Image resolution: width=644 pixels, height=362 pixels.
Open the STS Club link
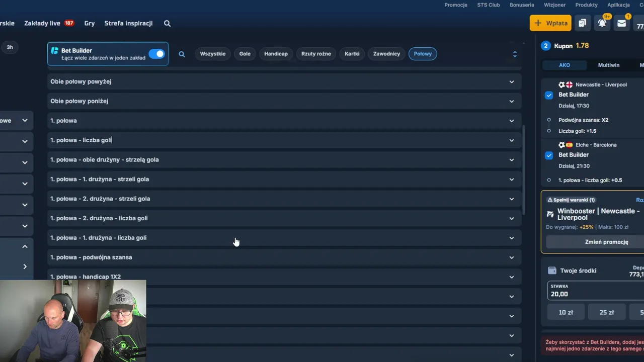pyautogui.click(x=489, y=5)
